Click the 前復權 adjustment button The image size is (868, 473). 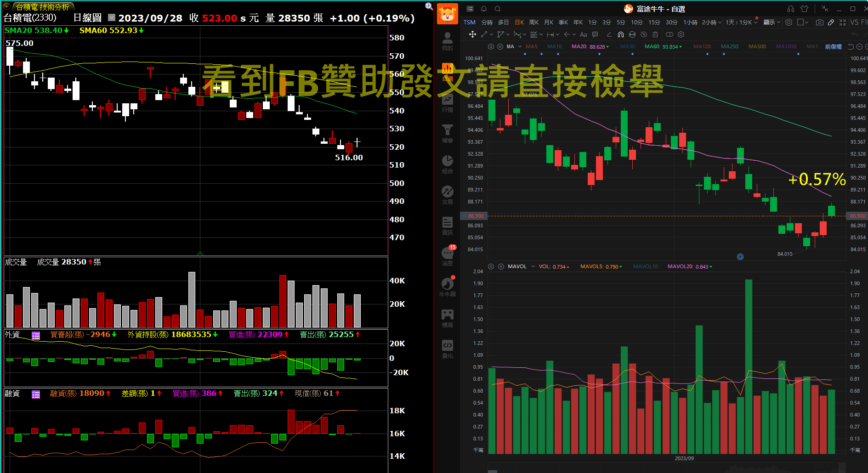click(833, 46)
